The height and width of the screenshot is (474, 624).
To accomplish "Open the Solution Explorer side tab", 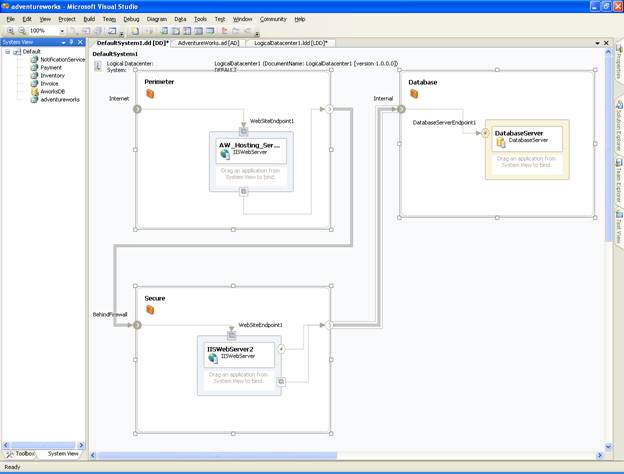I will point(619,126).
